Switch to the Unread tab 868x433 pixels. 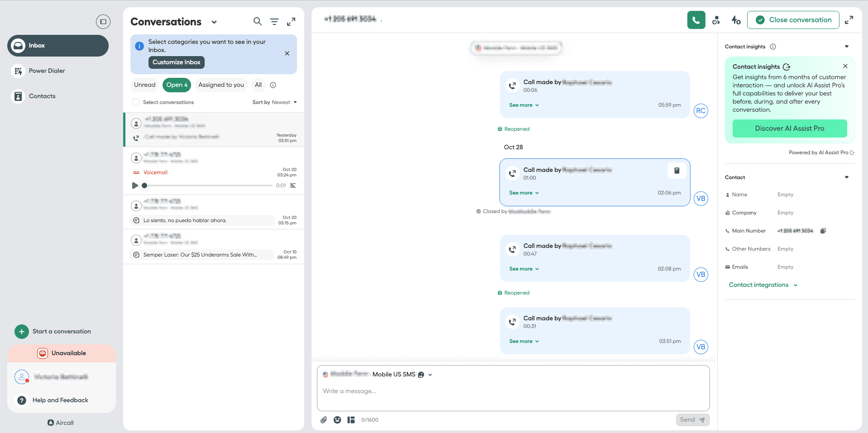click(144, 85)
